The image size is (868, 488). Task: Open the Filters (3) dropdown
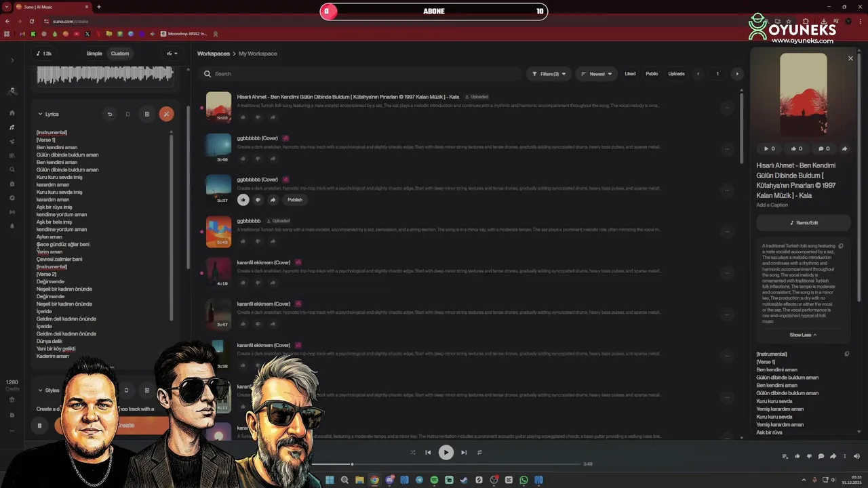click(x=549, y=74)
